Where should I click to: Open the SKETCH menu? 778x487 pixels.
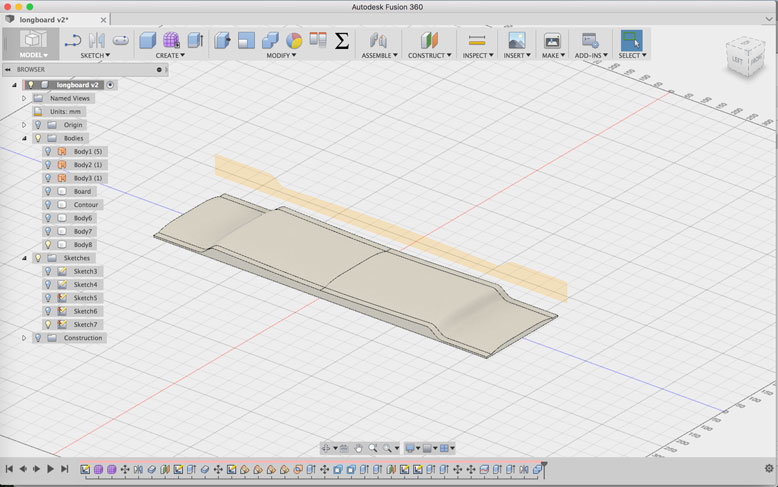click(95, 56)
